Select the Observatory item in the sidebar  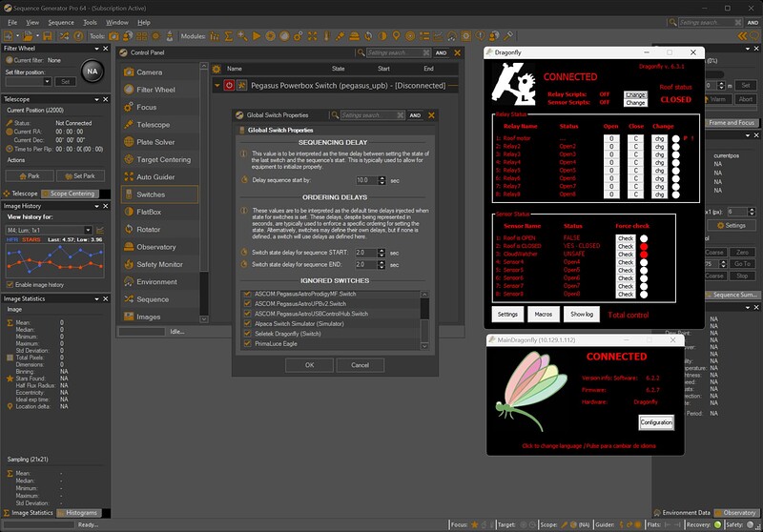click(156, 247)
